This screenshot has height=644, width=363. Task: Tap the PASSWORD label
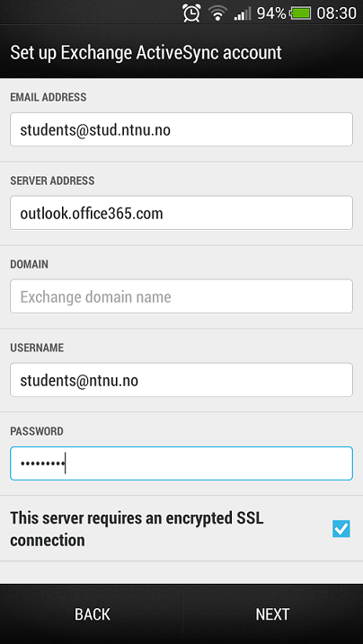pyautogui.click(x=37, y=431)
